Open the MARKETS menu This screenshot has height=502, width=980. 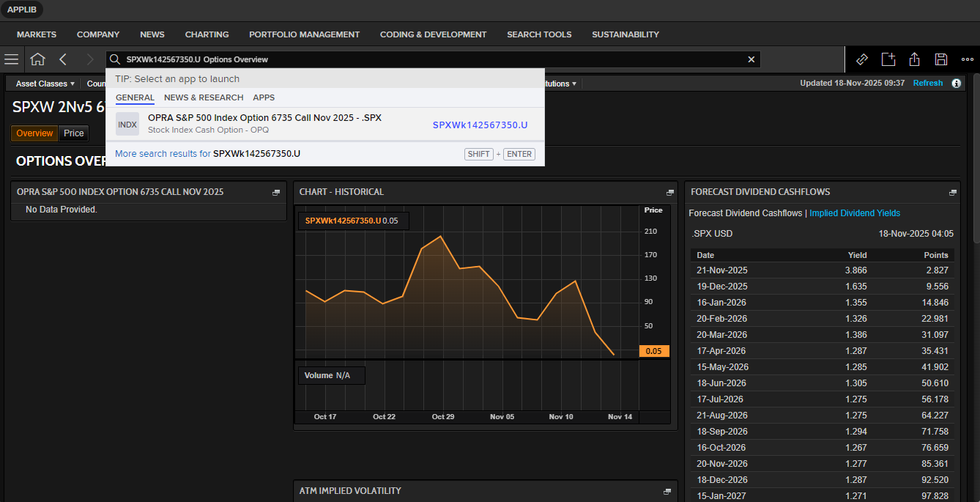pyautogui.click(x=37, y=34)
